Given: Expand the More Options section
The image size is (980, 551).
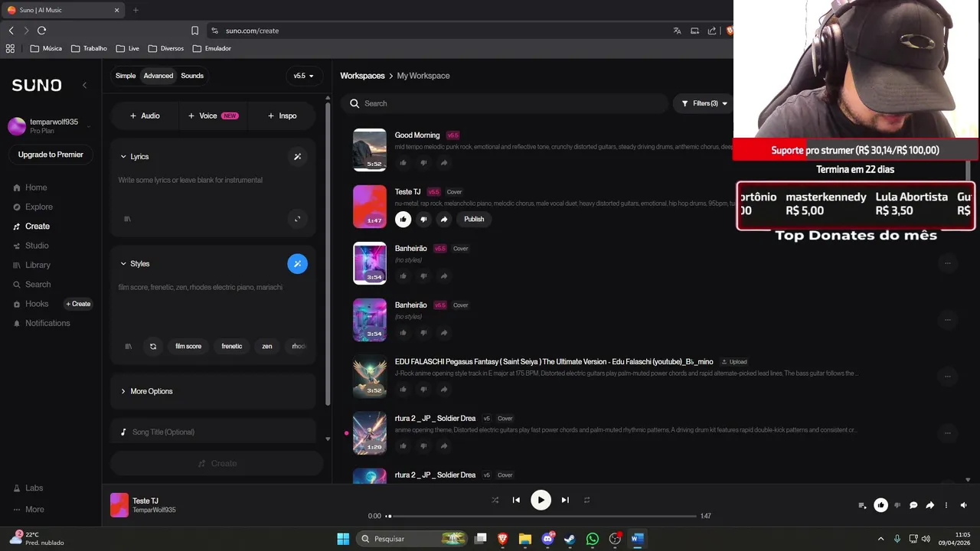Looking at the screenshot, I should 146,391.
